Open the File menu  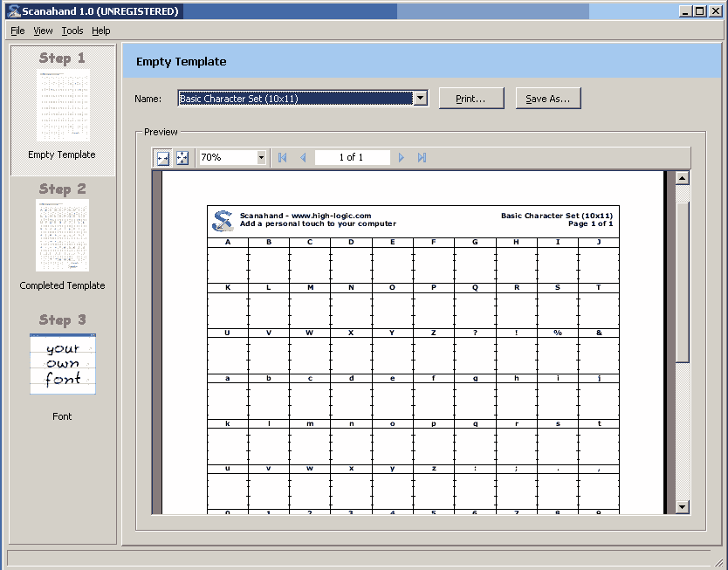(17, 31)
